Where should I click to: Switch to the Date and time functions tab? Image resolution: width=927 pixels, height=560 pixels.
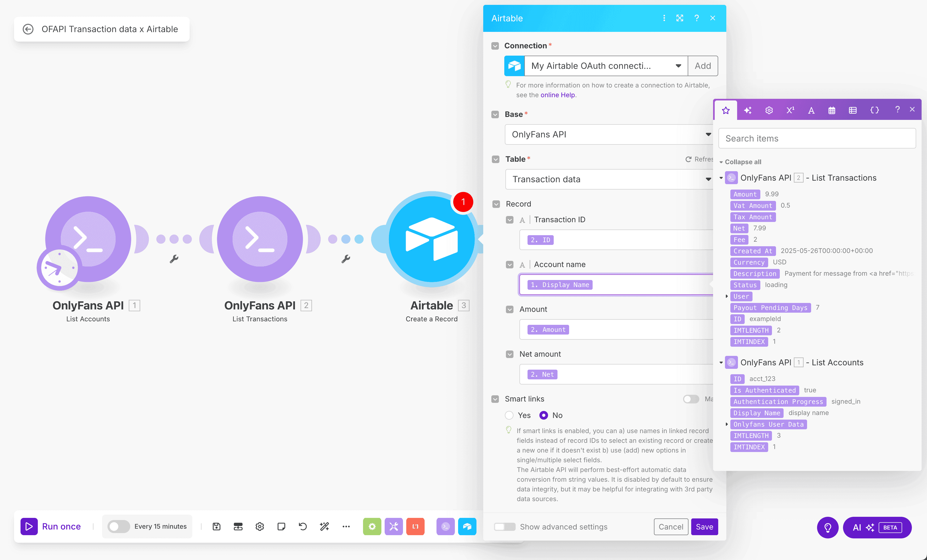coord(831,110)
